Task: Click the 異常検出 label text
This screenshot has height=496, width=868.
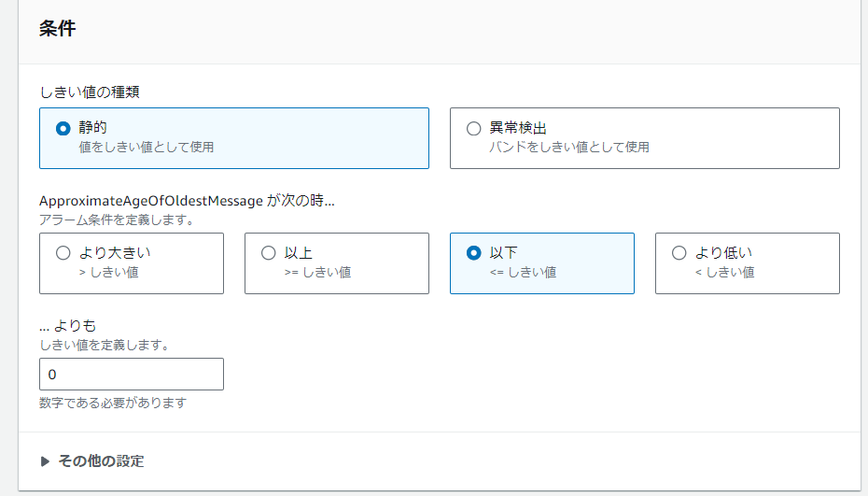Action: [518, 128]
